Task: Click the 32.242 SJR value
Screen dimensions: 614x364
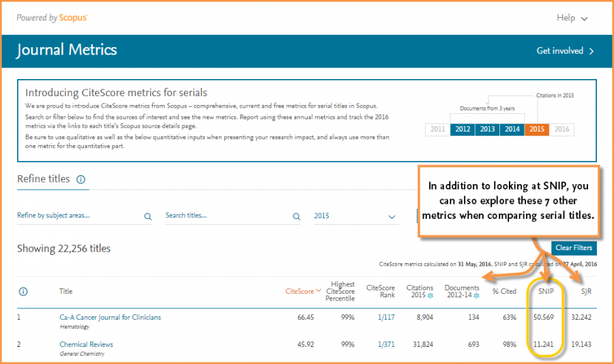Action: tap(581, 318)
